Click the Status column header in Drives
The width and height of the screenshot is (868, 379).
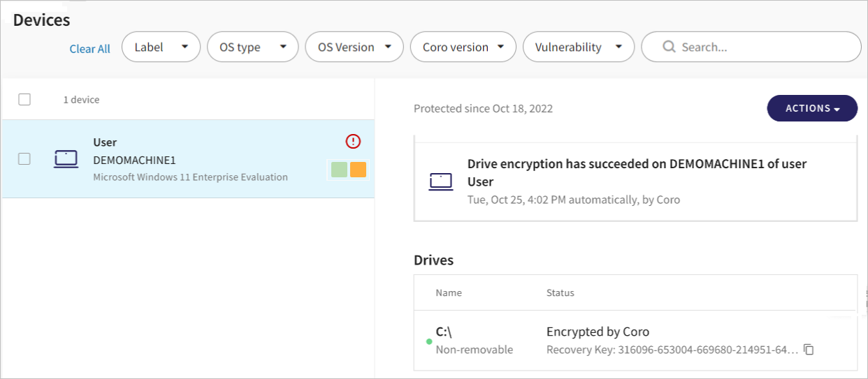coord(560,292)
